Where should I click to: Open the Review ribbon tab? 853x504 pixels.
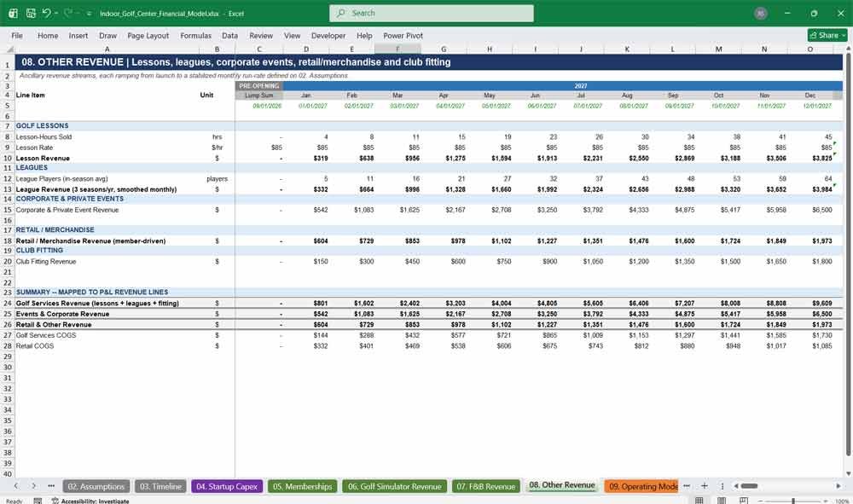coord(261,35)
